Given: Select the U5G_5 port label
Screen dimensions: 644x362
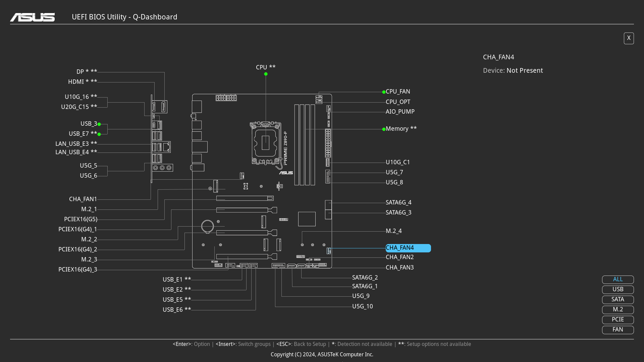Looking at the screenshot, I should (89, 166).
